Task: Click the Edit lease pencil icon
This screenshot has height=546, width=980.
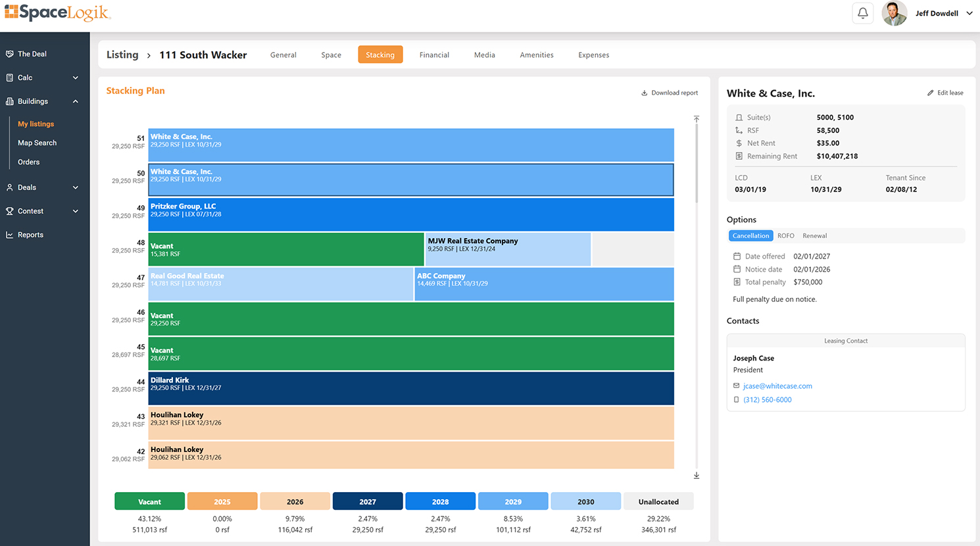Action: 930,93
